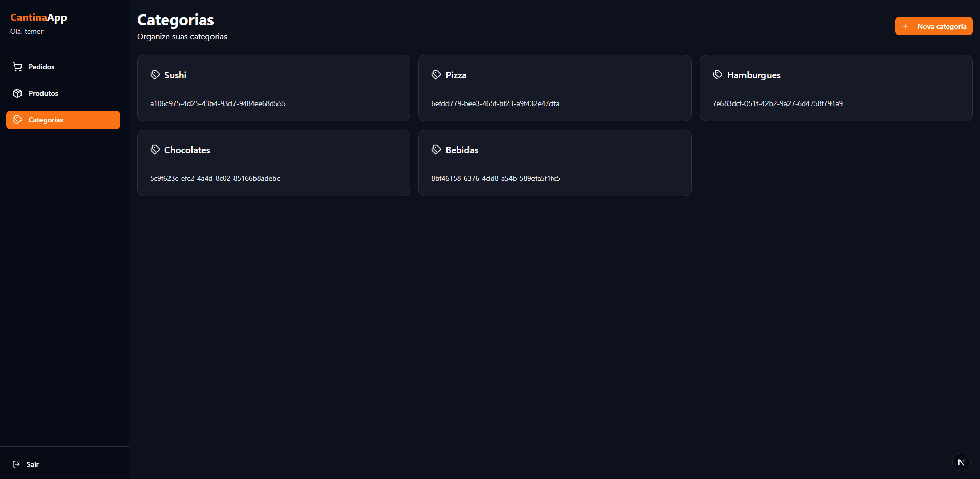Click the tag icon on the Hamburgues card

tap(717, 74)
